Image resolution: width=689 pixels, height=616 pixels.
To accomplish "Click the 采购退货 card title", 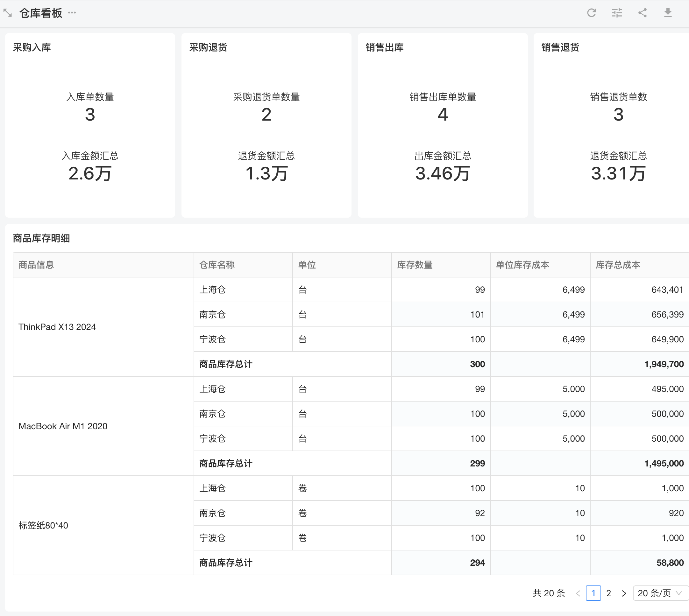I will click(208, 47).
